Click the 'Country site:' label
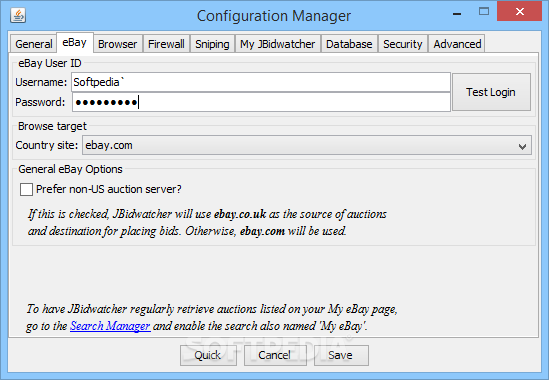Viewport: 549px width, 380px height. 47,145
